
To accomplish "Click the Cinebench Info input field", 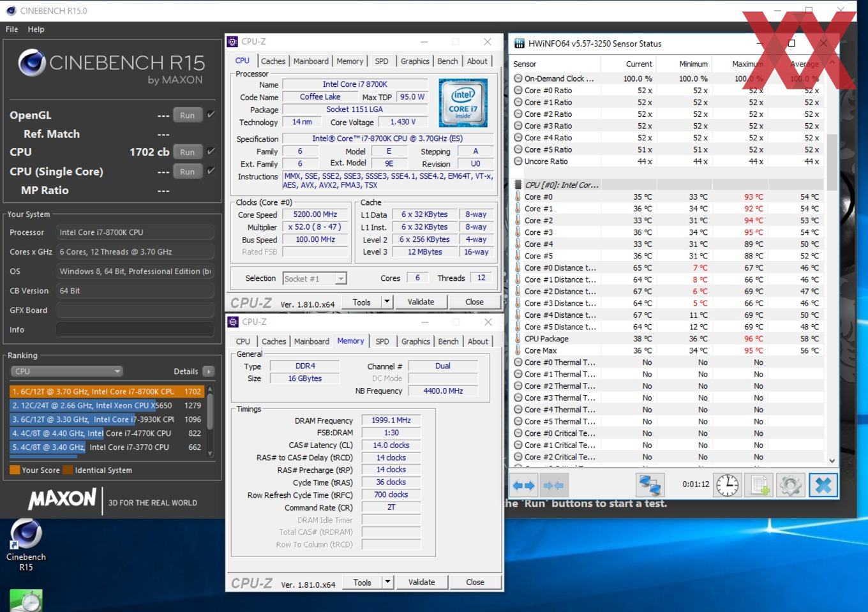I will [x=135, y=330].
